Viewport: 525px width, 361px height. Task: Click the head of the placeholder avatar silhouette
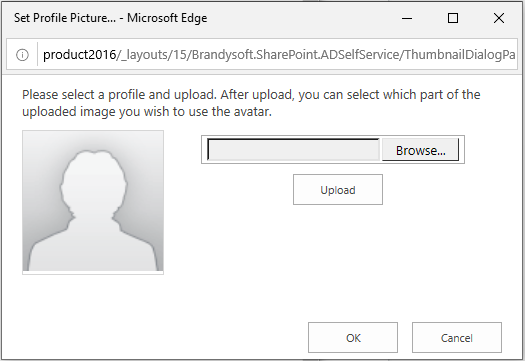pos(94,183)
